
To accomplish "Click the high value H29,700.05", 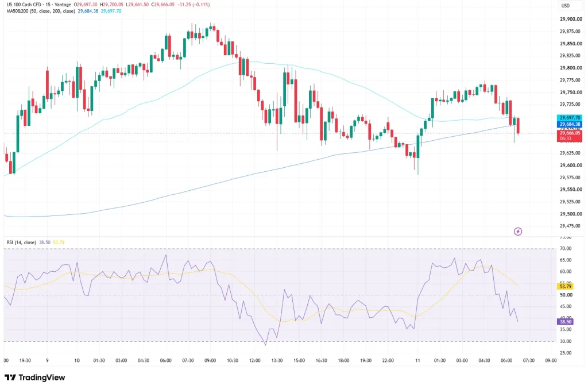I will click(111, 5).
